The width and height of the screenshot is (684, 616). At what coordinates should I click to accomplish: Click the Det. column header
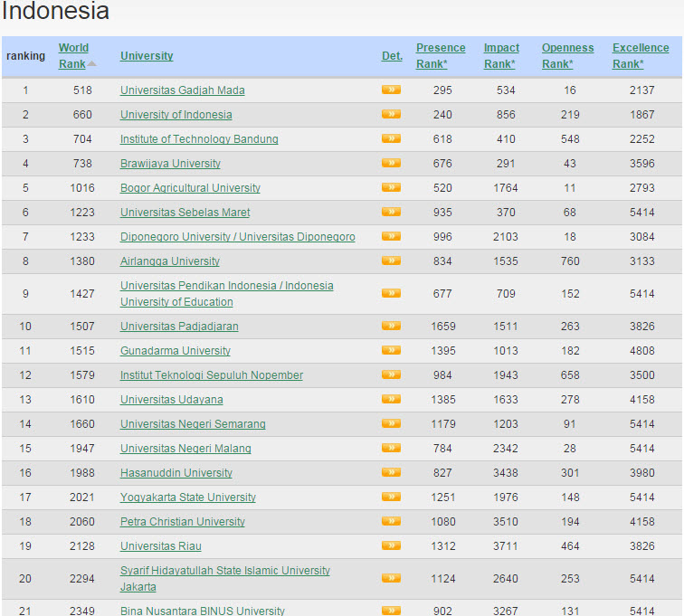[392, 56]
